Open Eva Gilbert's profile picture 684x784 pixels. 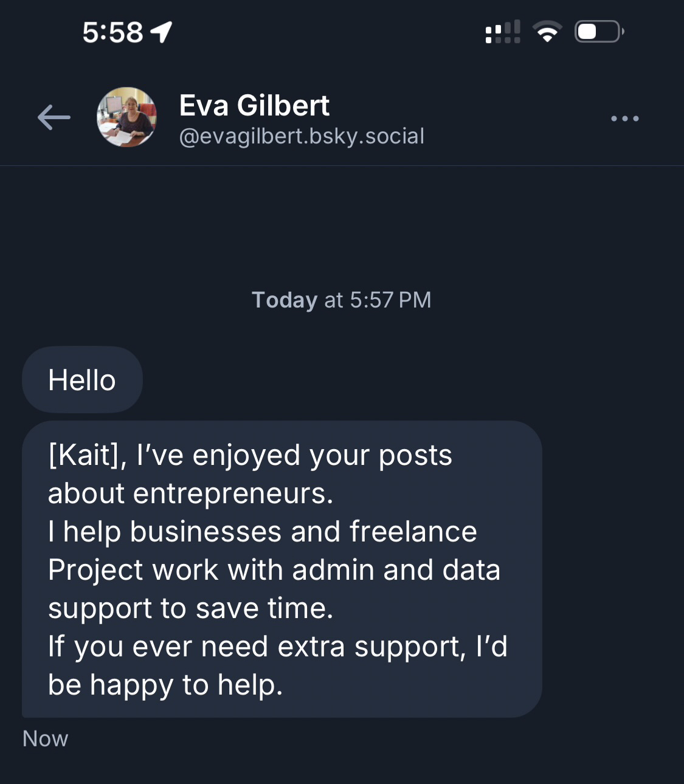pyautogui.click(x=126, y=117)
